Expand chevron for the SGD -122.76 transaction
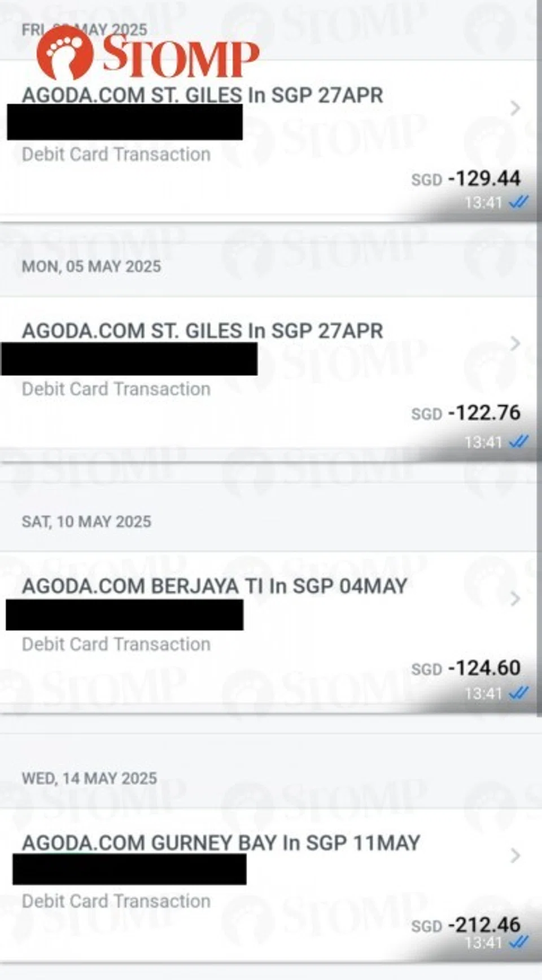Viewport: 542px width, 980px height. click(x=515, y=343)
